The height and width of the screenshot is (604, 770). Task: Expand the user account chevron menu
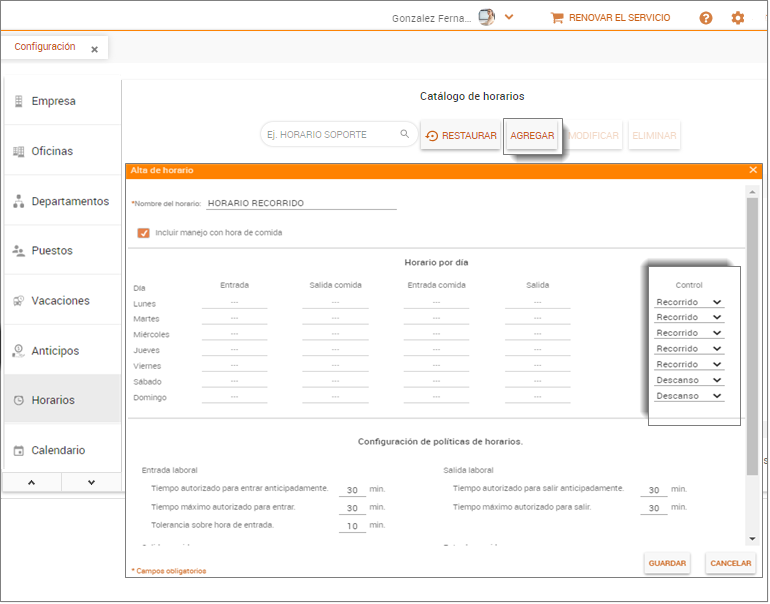(x=509, y=17)
